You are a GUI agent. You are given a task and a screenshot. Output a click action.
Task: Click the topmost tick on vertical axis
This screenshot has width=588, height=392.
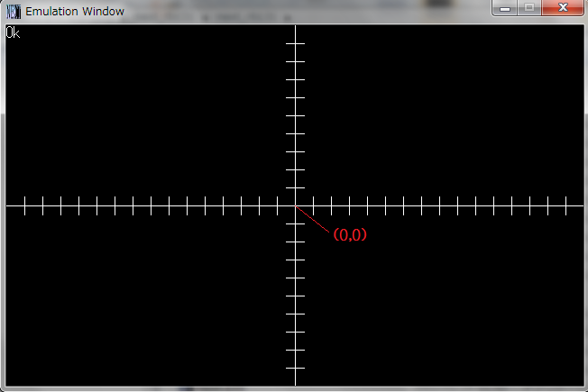296,43
